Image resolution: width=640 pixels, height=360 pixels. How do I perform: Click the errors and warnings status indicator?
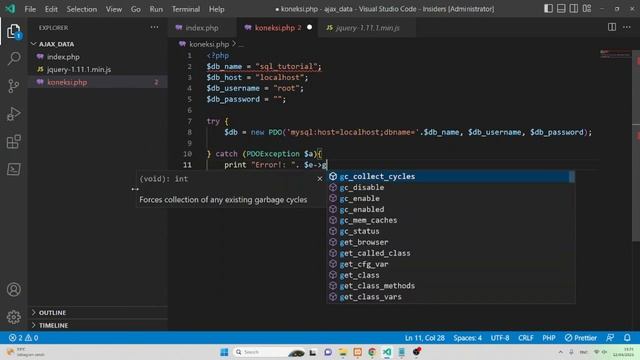pyautogui.click(x=24, y=338)
